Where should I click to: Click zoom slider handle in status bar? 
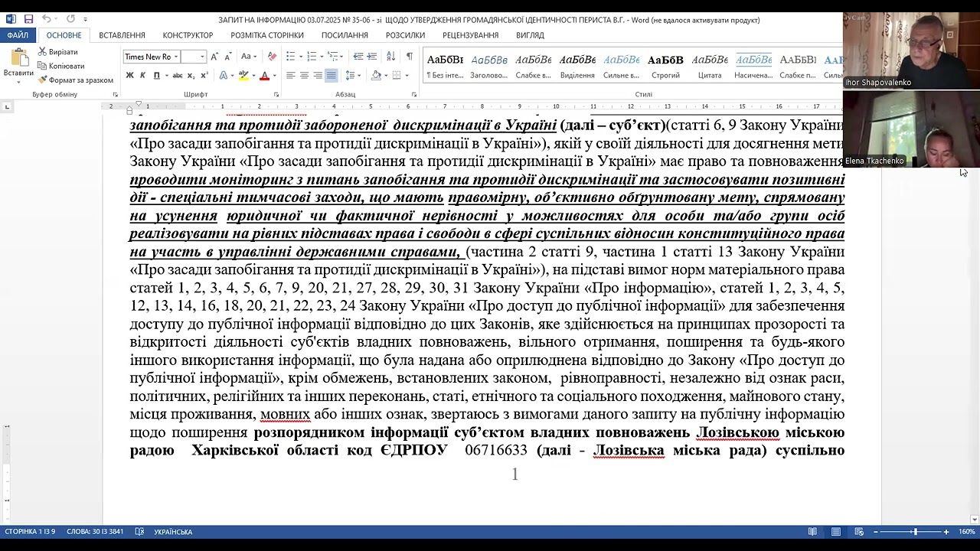pos(914,532)
